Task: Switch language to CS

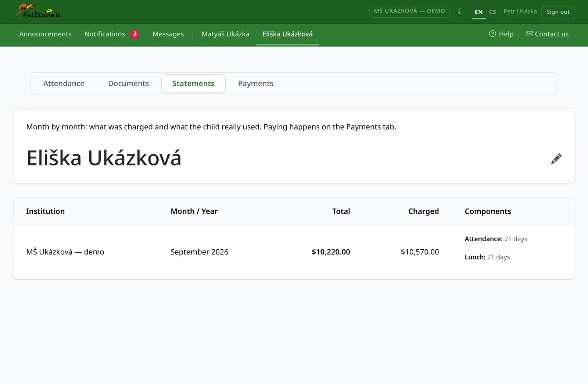Action: [492, 12]
